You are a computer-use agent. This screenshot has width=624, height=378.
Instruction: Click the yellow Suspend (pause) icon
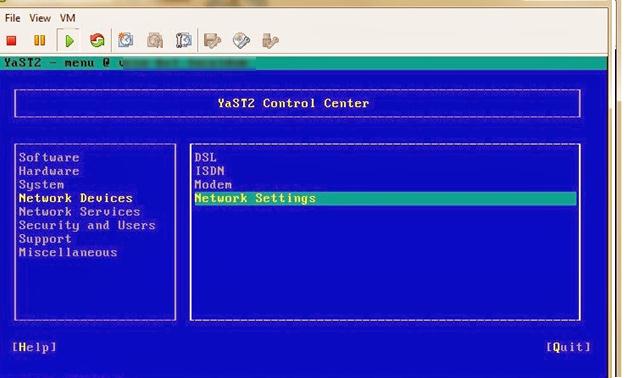pos(39,41)
